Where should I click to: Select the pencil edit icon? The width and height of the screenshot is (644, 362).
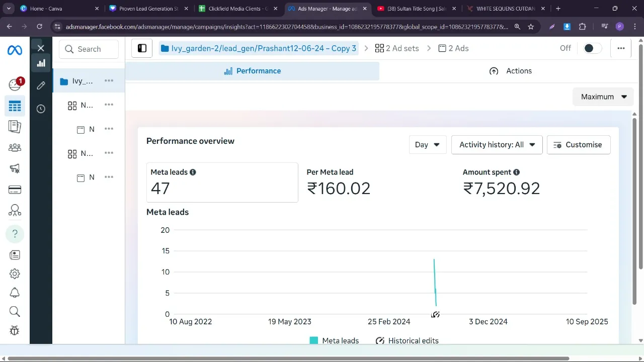[41, 85]
